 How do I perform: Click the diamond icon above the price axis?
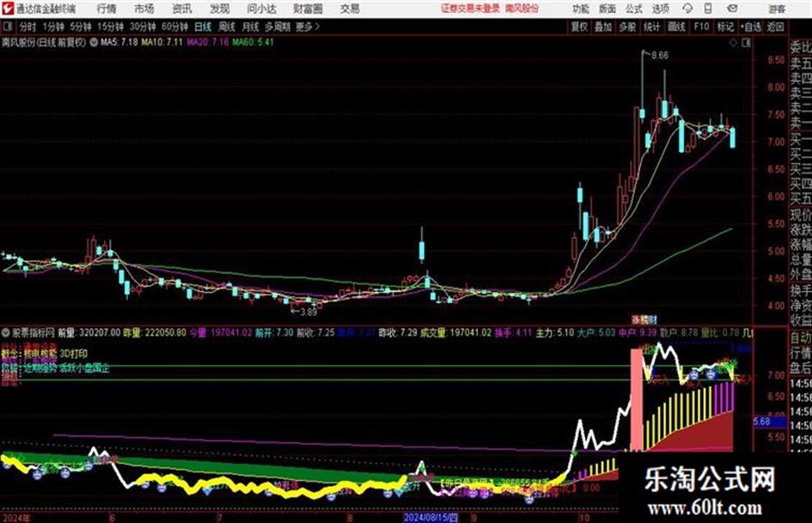(733, 43)
